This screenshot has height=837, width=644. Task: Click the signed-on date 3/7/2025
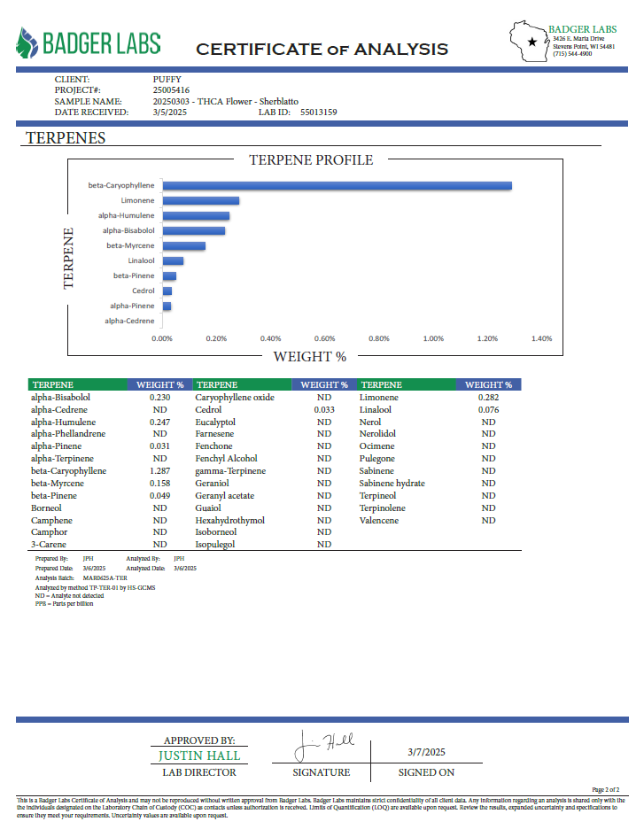427,751
